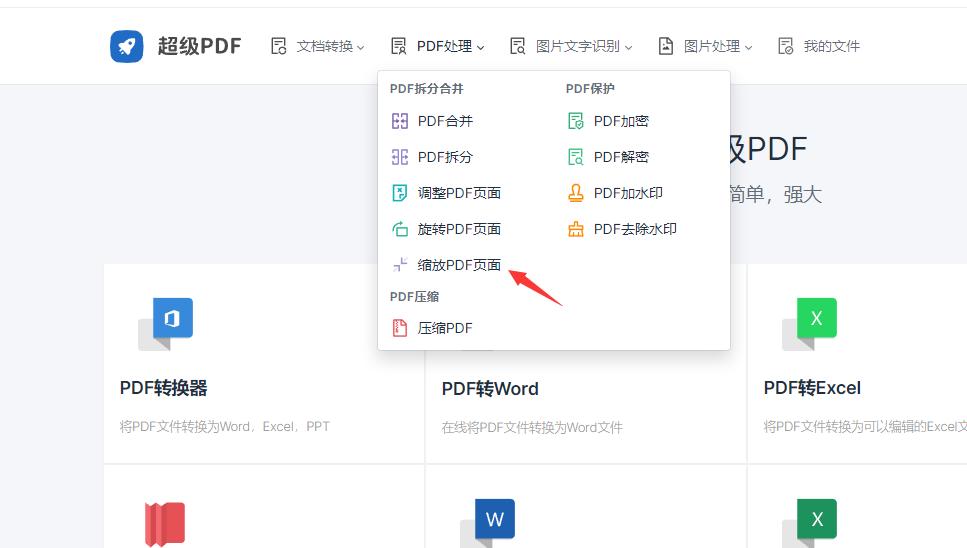Click the 超级PDF brand title text
The image size is (967, 548).
click(199, 46)
